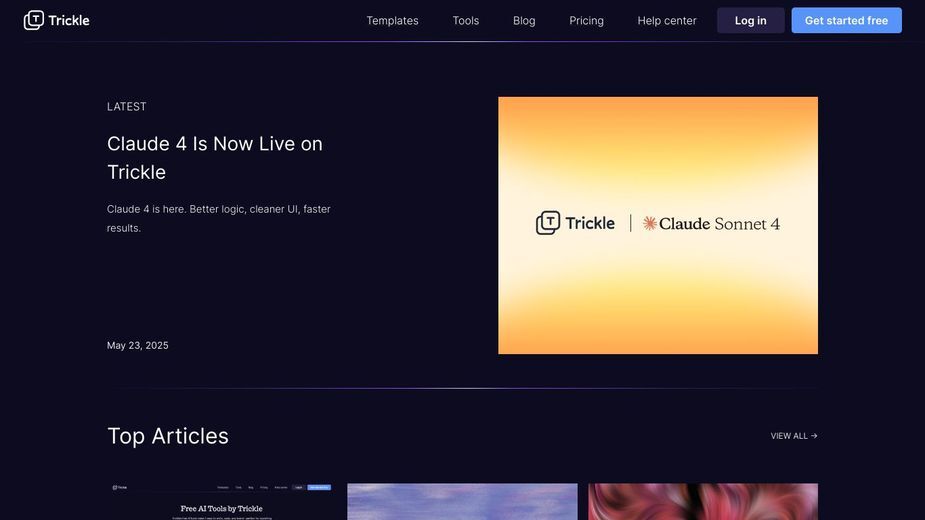
Task: Open article Claude 4 Is Now Live on Trickle
Action: [x=215, y=158]
